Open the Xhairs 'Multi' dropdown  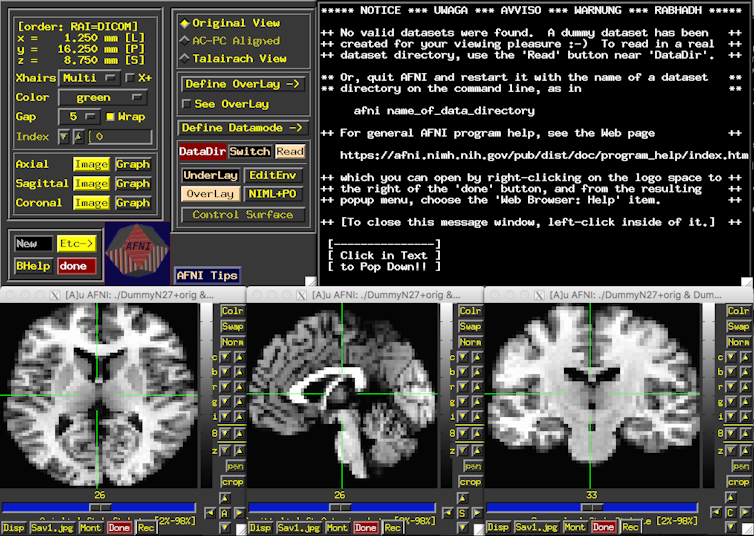(89, 78)
